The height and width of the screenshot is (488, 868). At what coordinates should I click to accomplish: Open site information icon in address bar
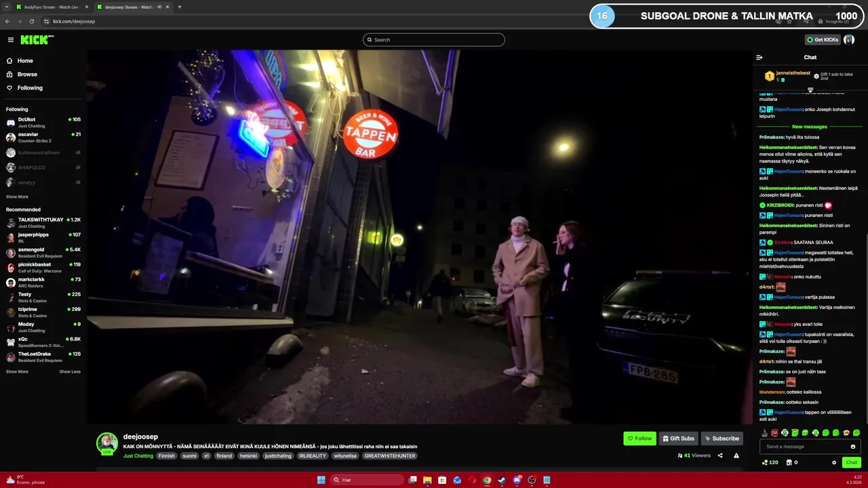[45, 21]
